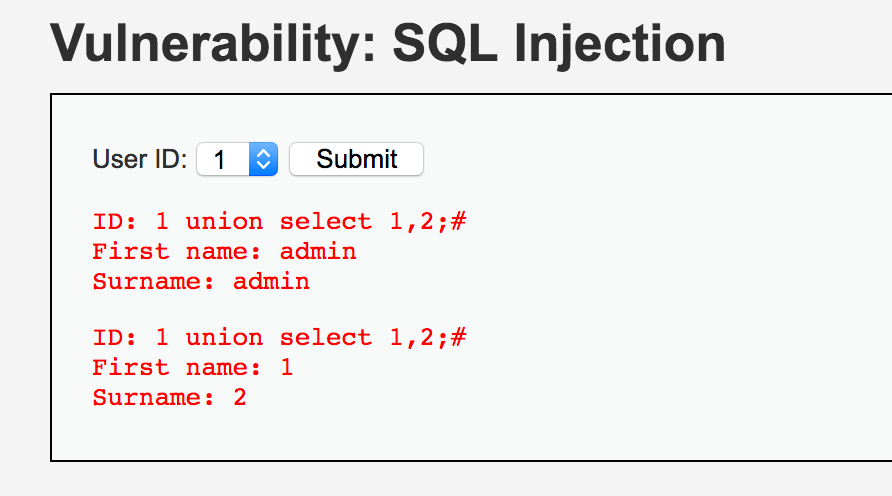Click the word "union" in the first result
The width and height of the screenshot is (892, 496).
pos(224,221)
